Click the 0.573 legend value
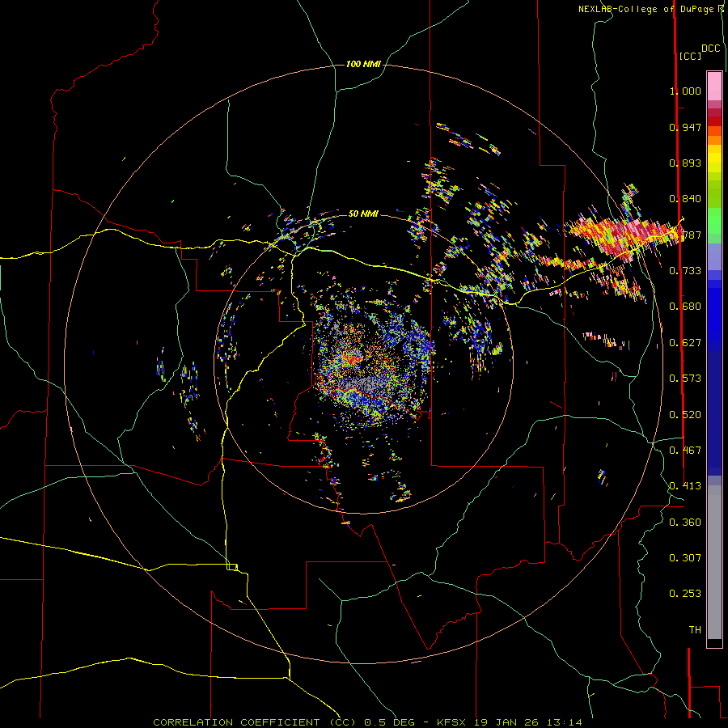728x728 pixels. pyautogui.click(x=685, y=379)
